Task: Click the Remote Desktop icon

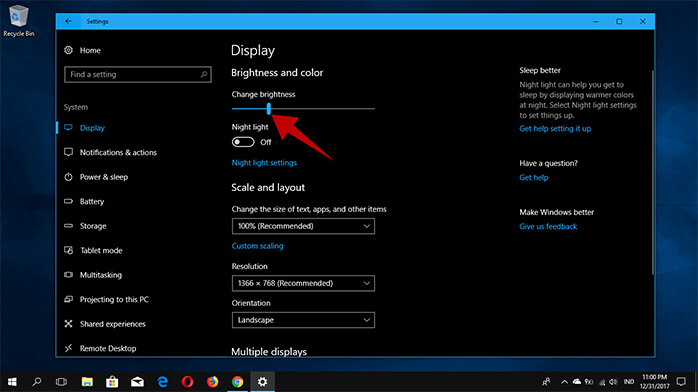Action: point(68,348)
